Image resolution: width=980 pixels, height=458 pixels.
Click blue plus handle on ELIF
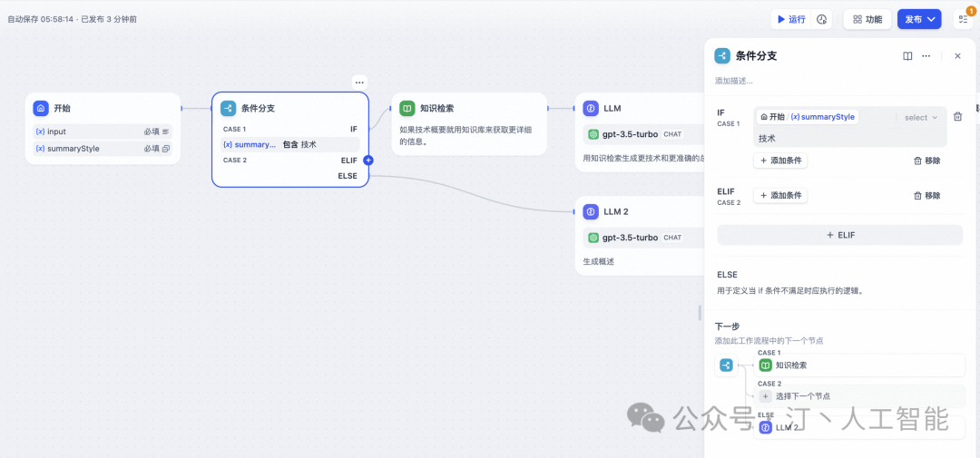pyautogui.click(x=368, y=160)
